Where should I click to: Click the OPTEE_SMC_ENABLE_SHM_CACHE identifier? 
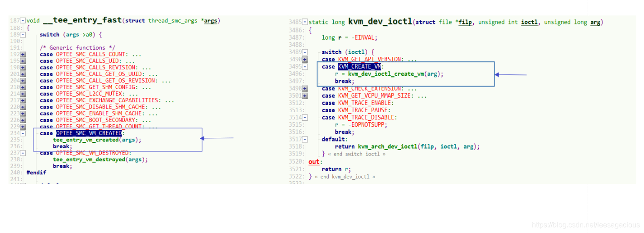tap(99, 114)
